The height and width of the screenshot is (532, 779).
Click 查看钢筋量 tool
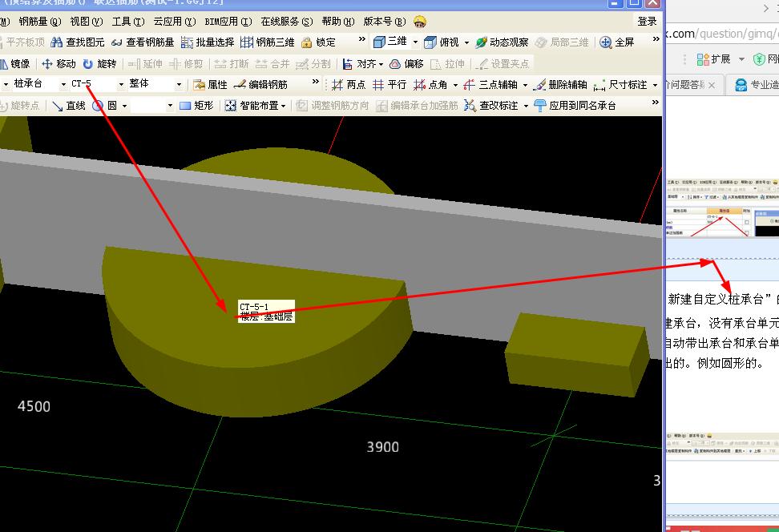click(143, 42)
